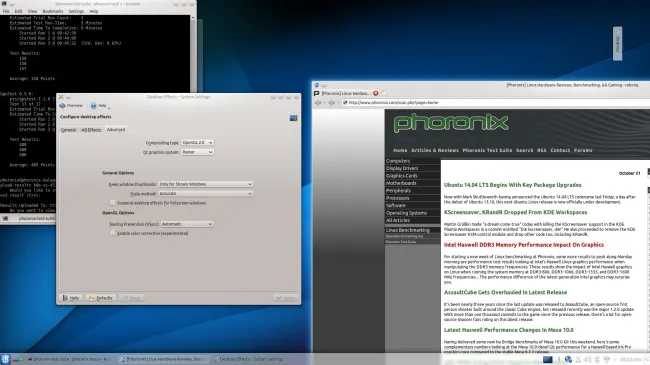Open Konsole Edit menu

click(18, 11)
